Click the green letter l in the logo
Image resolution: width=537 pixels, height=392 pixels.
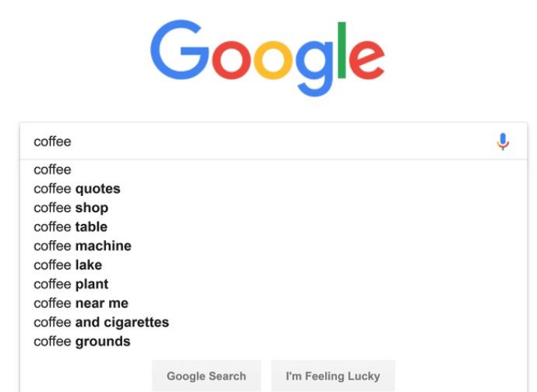point(342,50)
